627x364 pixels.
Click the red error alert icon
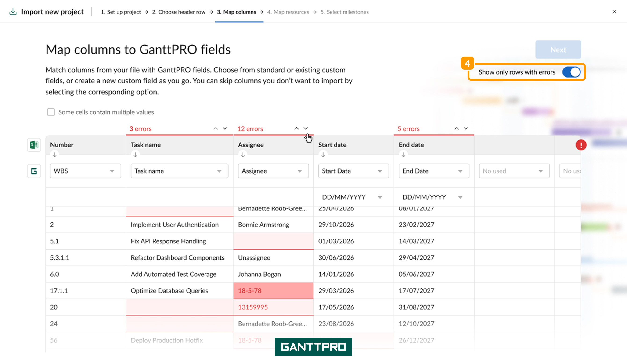(581, 145)
